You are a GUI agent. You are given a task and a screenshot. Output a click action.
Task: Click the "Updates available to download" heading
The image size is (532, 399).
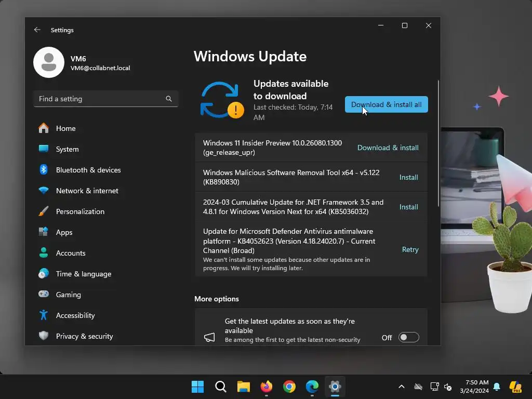coord(291,90)
